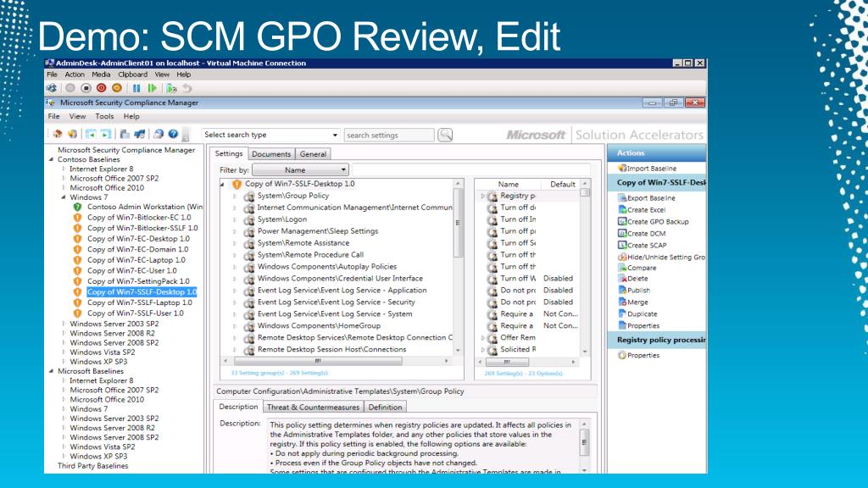Open the VM Connection Media menu
This screenshot has width=868, height=488.
click(x=101, y=75)
